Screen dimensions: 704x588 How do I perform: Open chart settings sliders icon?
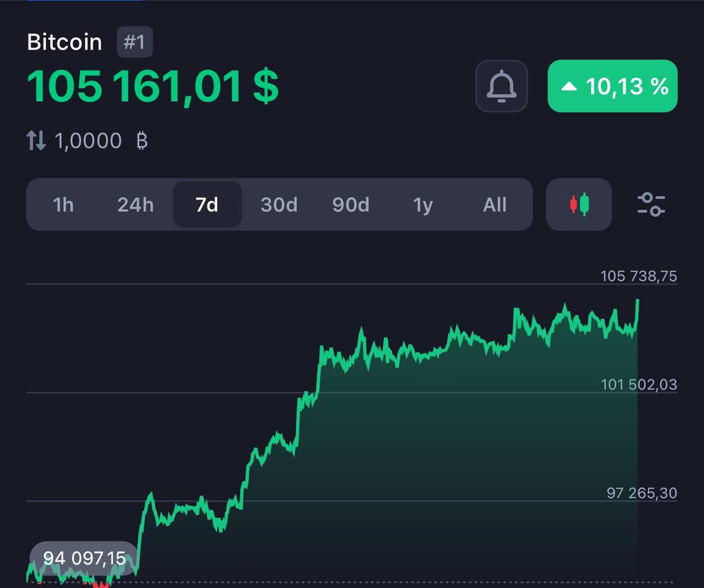[651, 205]
